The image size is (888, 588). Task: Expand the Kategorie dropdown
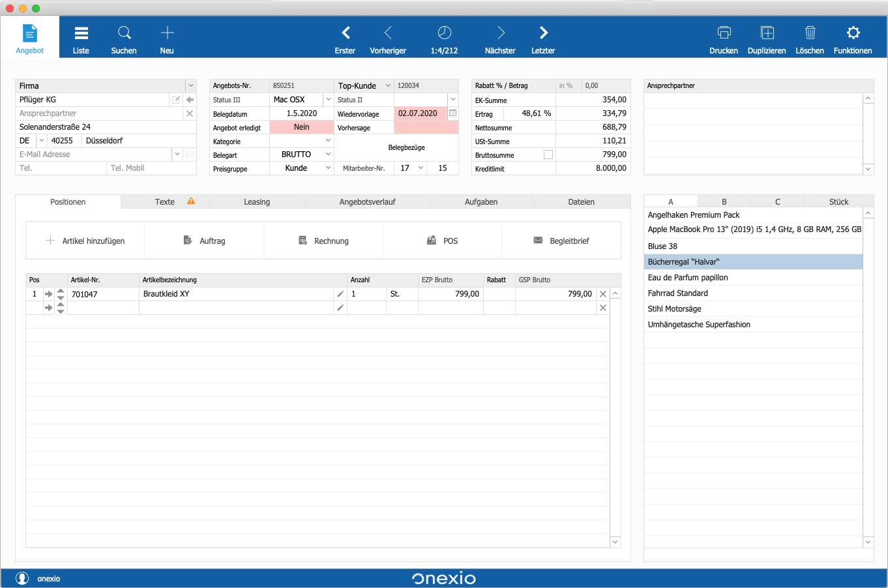(x=329, y=141)
